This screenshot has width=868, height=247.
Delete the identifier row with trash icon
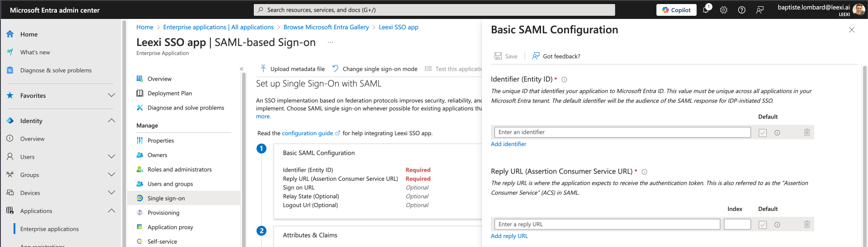(x=807, y=133)
